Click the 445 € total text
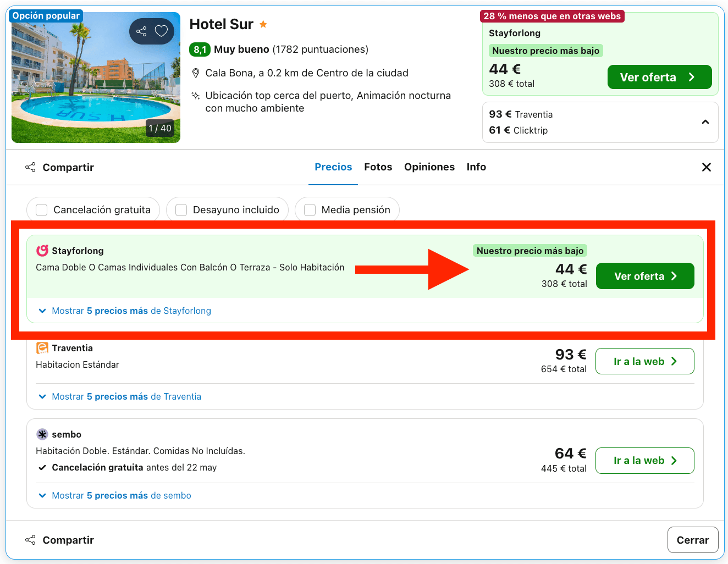This screenshot has height=564, width=728. pos(564,468)
